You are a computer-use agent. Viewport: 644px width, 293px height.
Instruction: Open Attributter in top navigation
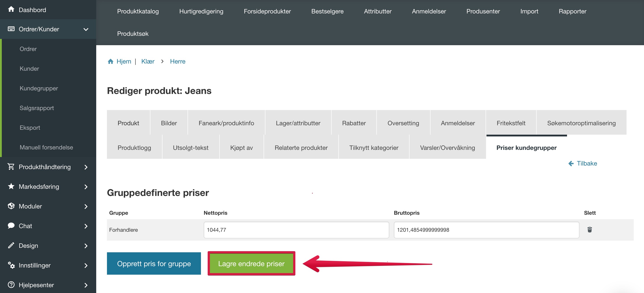(x=377, y=11)
